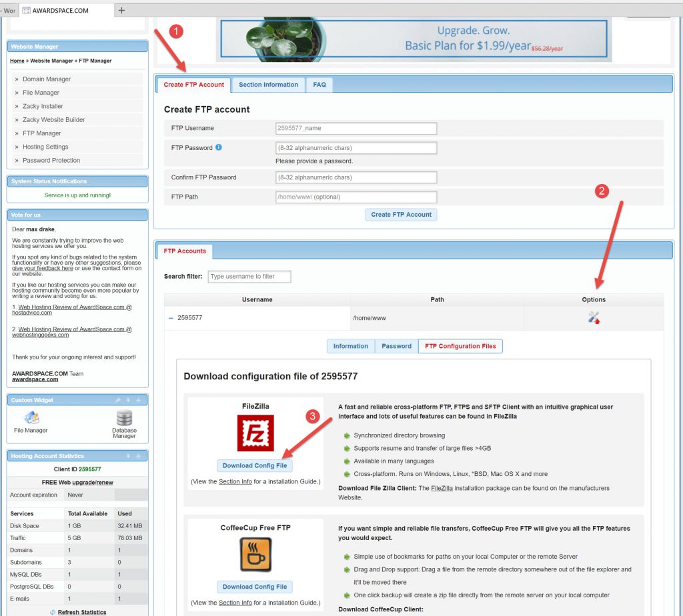Click the FTP account options tools icon
The width and height of the screenshot is (683, 616).
point(594,319)
